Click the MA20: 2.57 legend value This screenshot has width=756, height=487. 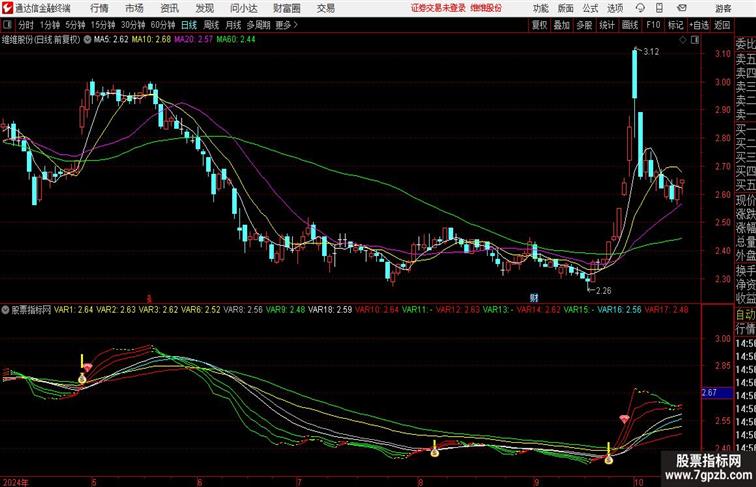coord(193,40)
